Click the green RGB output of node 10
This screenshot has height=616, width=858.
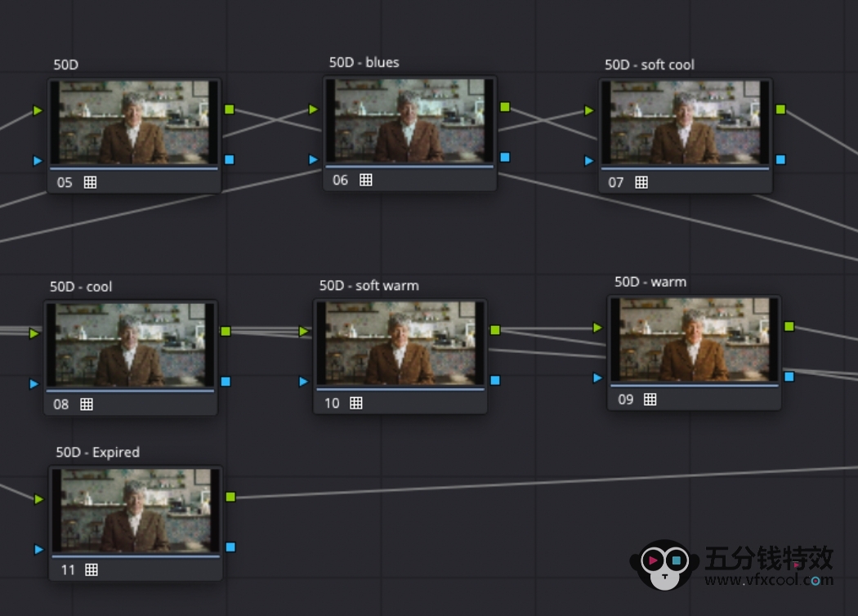pos(495,330)
